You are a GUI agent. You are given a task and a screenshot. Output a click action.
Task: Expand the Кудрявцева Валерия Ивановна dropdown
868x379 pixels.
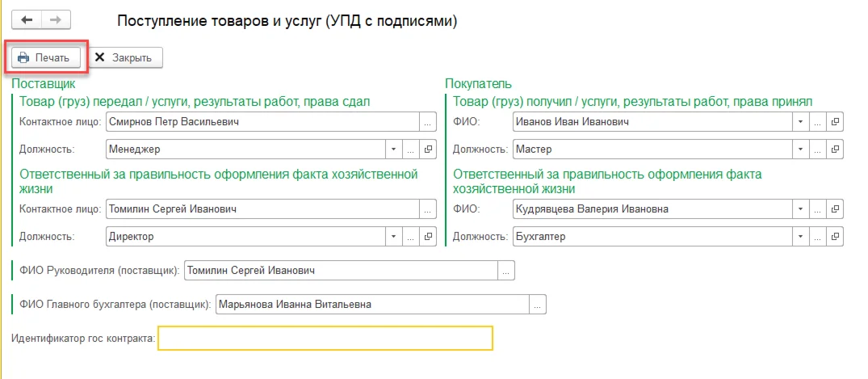pos(800,209)
